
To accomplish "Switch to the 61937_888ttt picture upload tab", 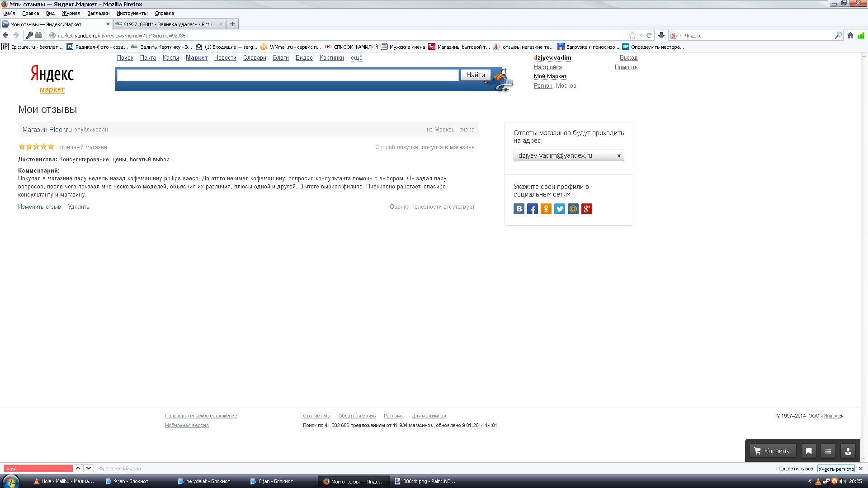I will tap(168, 24).
